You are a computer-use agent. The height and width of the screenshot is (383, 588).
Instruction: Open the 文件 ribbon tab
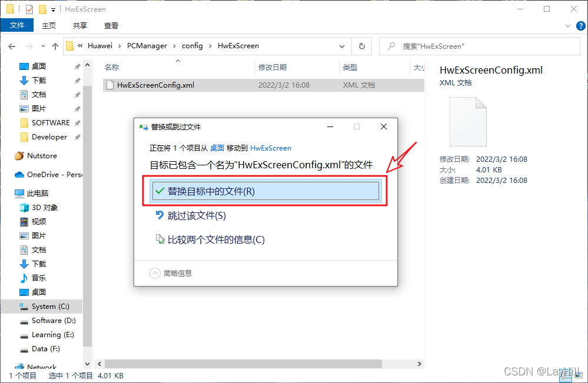point(17,25)
